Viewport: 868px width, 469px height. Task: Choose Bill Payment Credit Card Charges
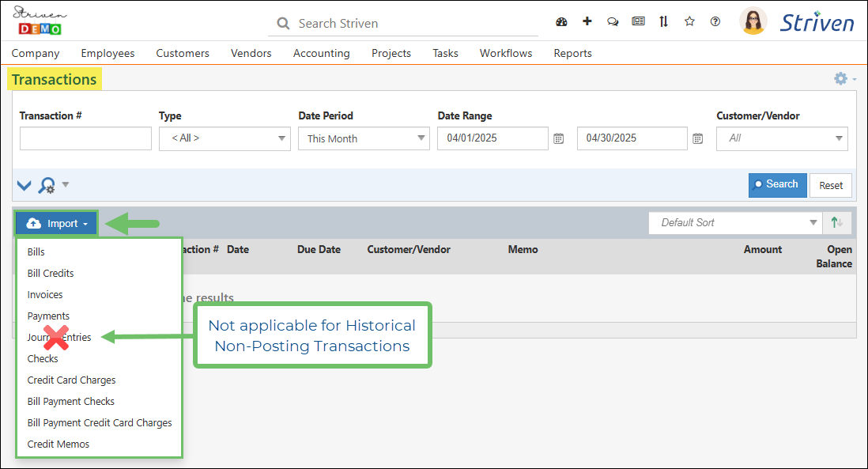click(x=99, y=423)
